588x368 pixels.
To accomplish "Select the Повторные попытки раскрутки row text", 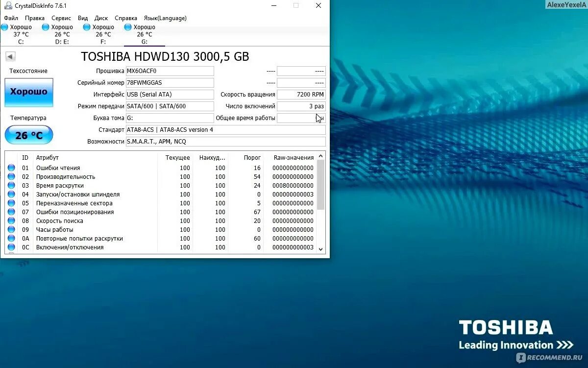I will (79, 239).
